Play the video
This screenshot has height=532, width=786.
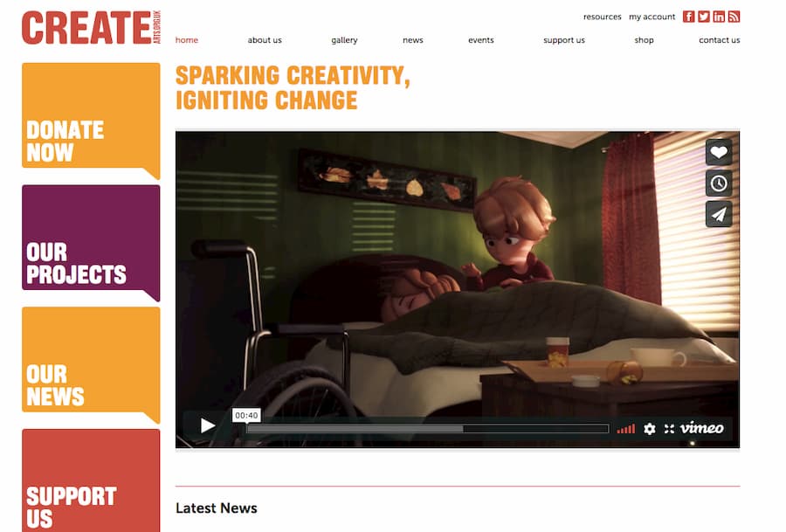click(x=208, y=425)
